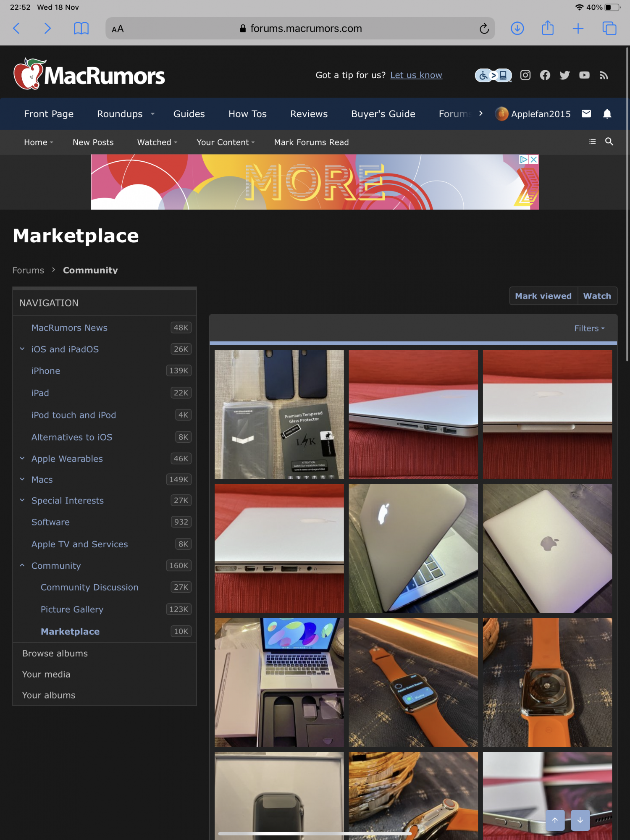Open MacBook with colorful wallpaper thumbnail

coord(279,682)
